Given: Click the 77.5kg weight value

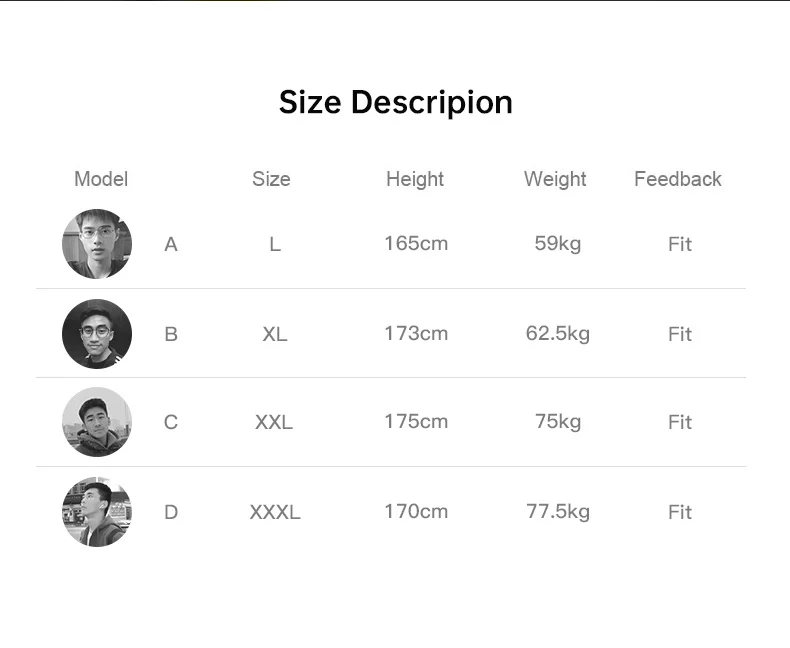Looking at the screenshot, I should 558,512.
